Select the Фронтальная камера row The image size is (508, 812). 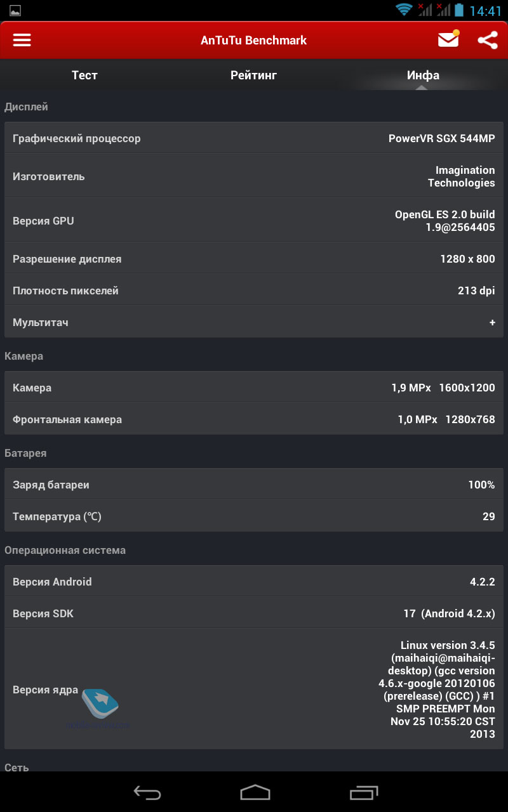[254, 419]
